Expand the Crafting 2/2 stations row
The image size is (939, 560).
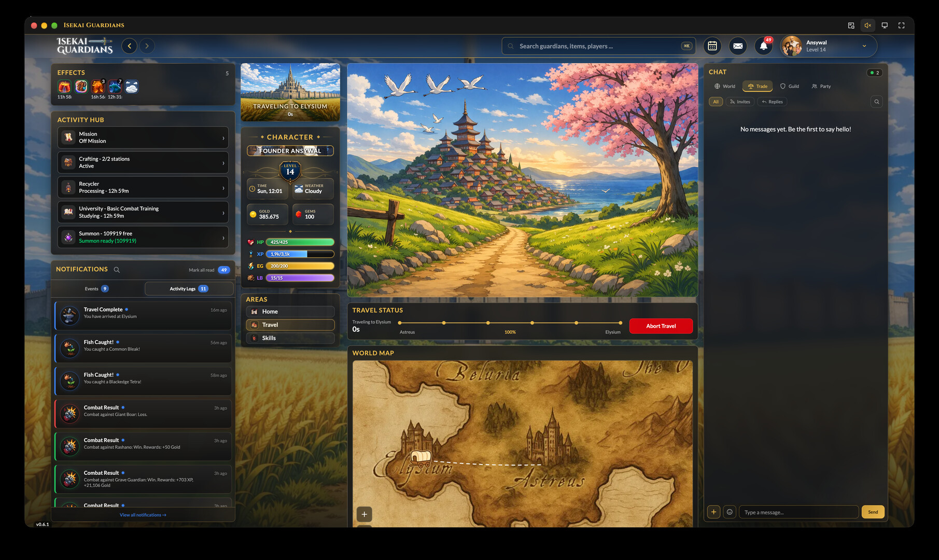(x=143, y=162)
